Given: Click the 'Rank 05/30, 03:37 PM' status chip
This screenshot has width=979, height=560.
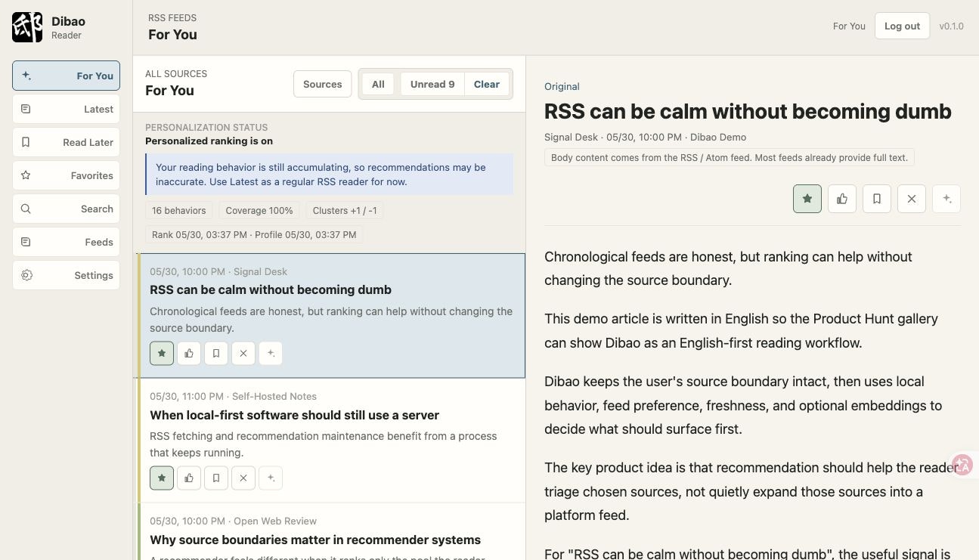Looking at the screenshot, I should [x=254, y=234].
